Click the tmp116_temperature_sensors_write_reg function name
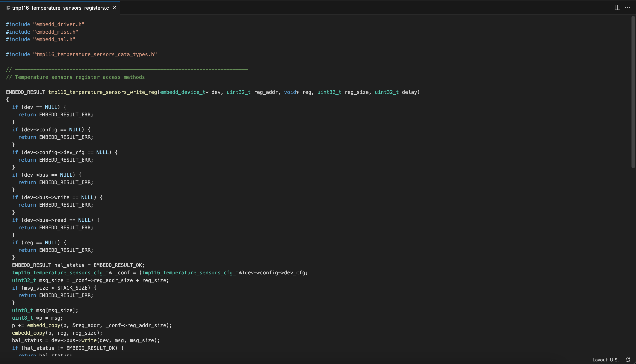Viewport: 636px width, 364px height. pyautogui.click(x=103, y=92)
